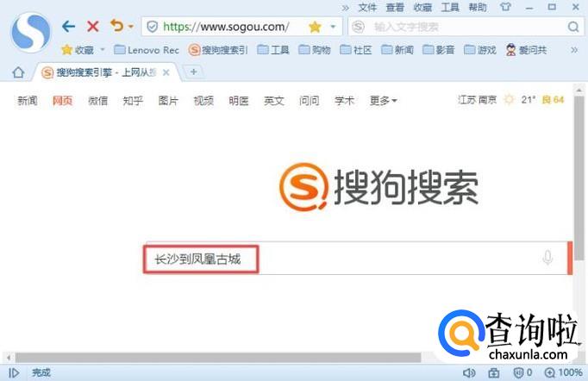The image size is (588, 381).
Task: Open the 社区 bookmark folder
Action: 356,50
